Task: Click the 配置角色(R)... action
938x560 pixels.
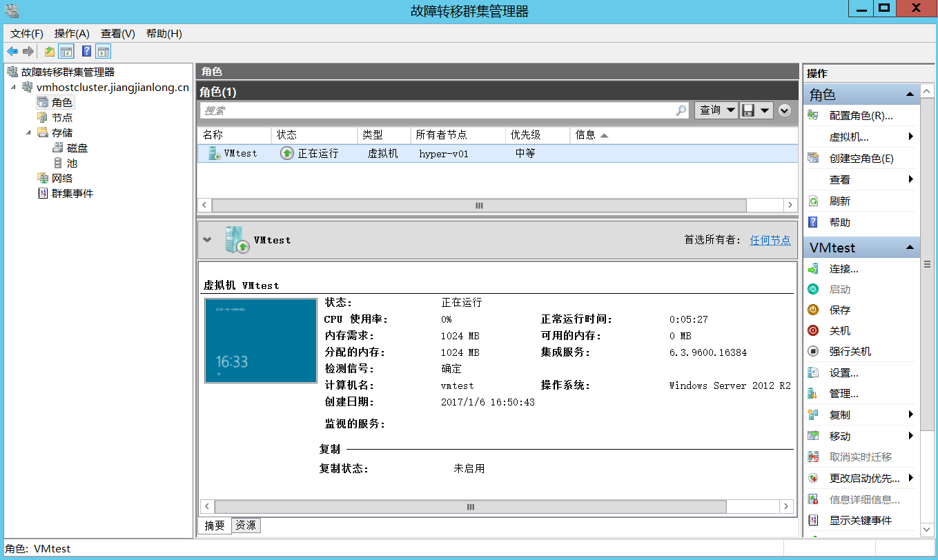Action: [x=861, y=116]
